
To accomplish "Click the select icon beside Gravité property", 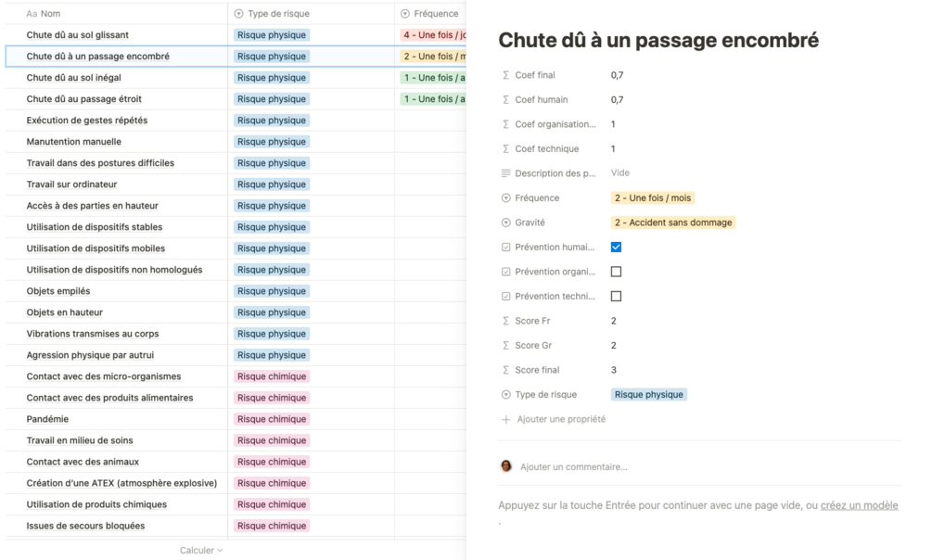I will 505,223.
